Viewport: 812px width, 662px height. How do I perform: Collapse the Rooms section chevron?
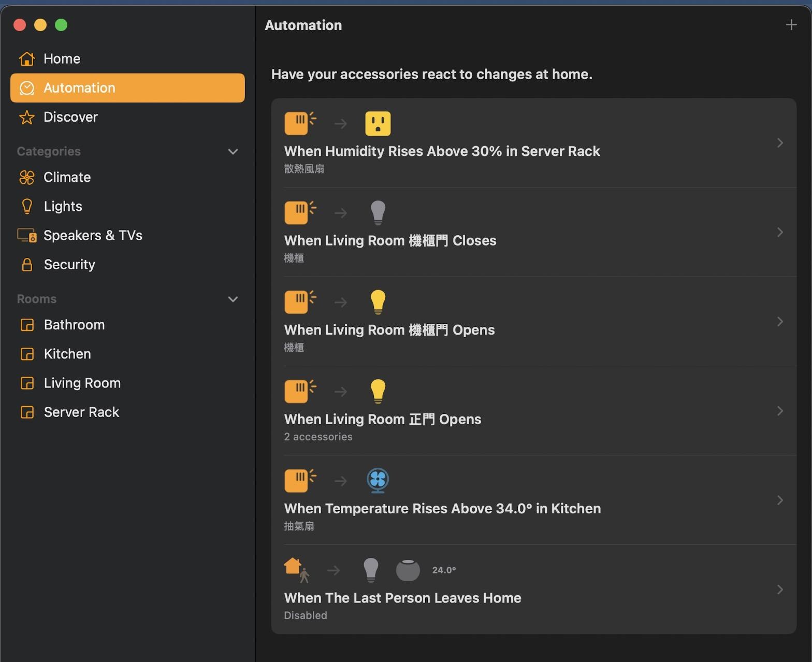(x=233, y=299)
